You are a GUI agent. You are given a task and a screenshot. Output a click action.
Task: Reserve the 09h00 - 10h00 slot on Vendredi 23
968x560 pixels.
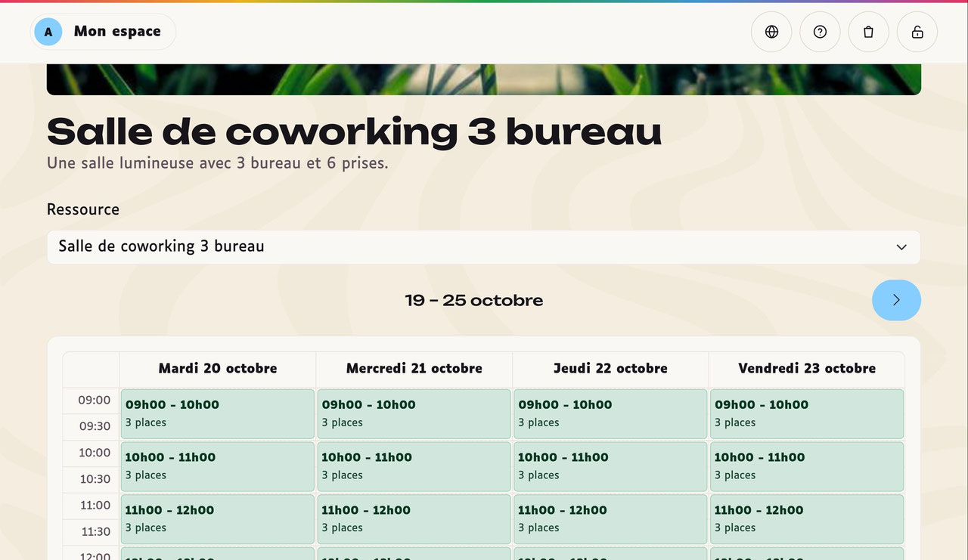[807, 413]
